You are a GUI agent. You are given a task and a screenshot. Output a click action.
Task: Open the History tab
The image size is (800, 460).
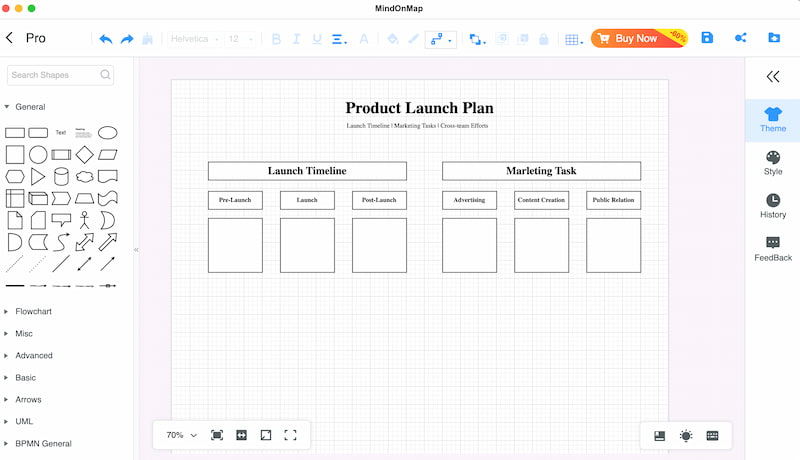(772, 206)
